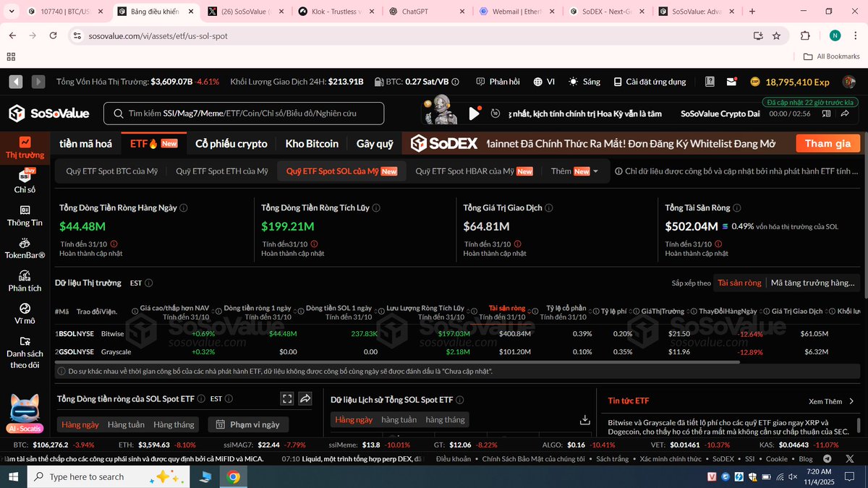
Task: Open the Phạm vi ngày date range picker
Action: tap(248, 424)
